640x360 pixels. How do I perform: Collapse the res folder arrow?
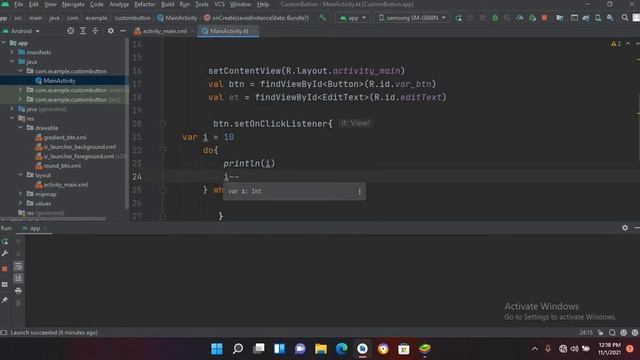(x=12, y=118)
